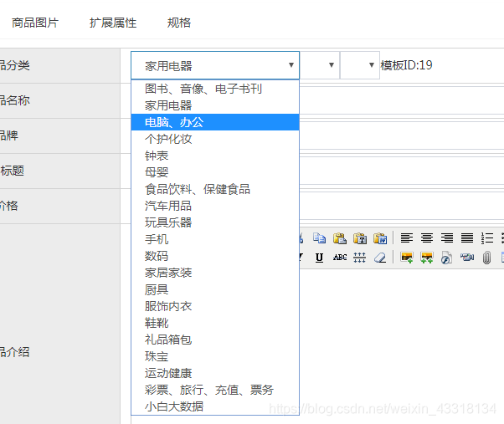
Task: Select 数码 category option
Action: pos(215,256)
